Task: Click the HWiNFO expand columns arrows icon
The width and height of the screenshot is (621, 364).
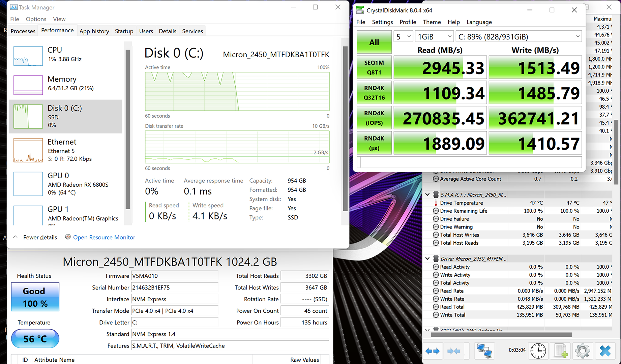Action: click(x=433, y=351)
